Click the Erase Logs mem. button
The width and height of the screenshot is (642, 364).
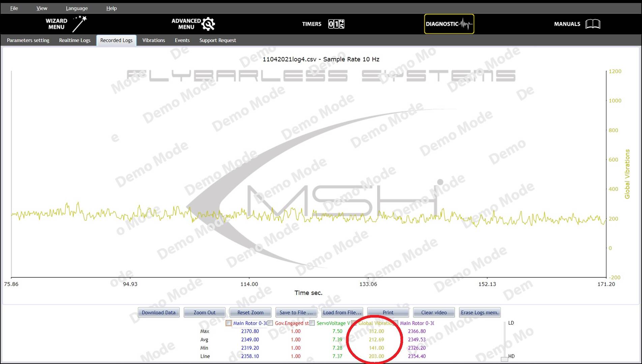click(479, 312)
